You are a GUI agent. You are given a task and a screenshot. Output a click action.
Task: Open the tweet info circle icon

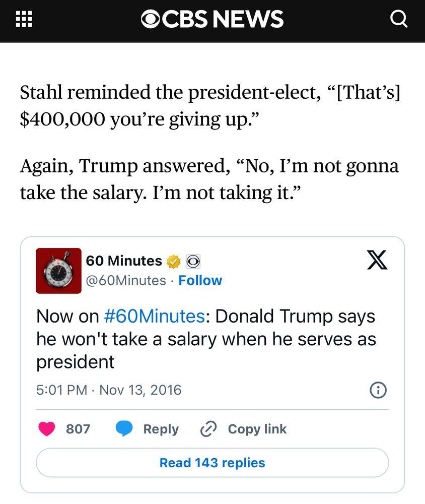[378, 390]
